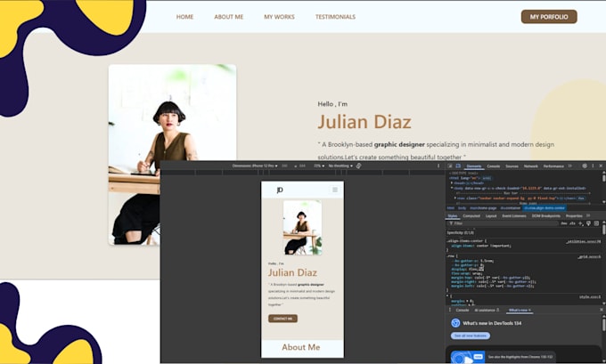Expand the head element in DOM tree

point(452,183)
